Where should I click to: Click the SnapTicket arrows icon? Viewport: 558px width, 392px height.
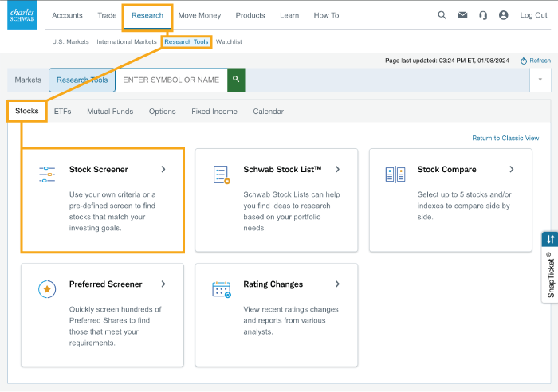click(550, 239)
